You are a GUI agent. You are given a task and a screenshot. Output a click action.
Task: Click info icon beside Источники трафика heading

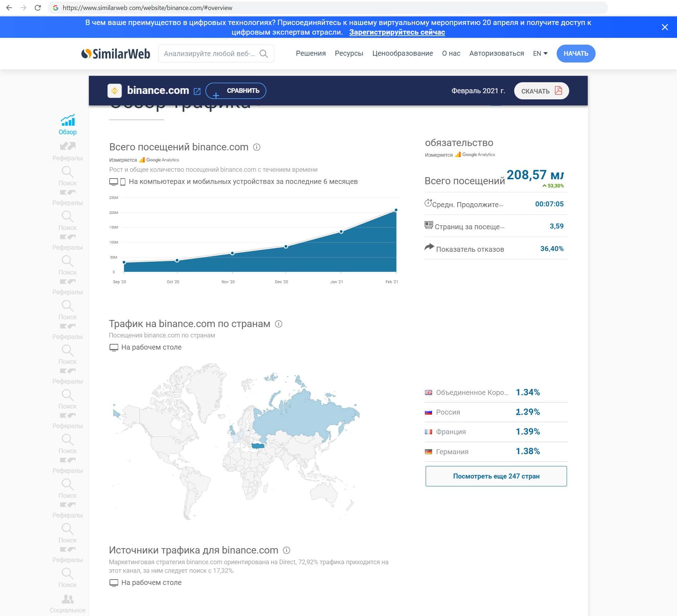[286, 550]
